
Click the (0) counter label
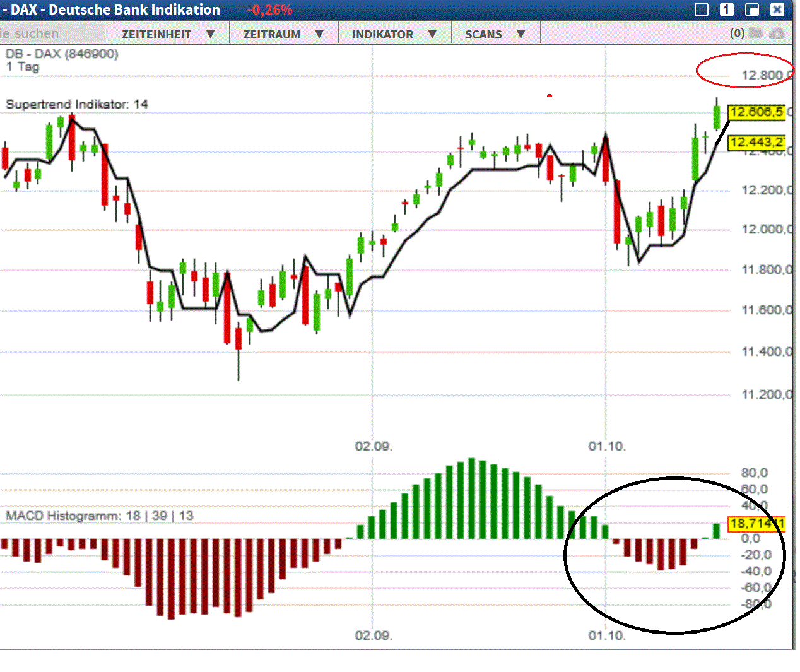[x=737, y=33]
